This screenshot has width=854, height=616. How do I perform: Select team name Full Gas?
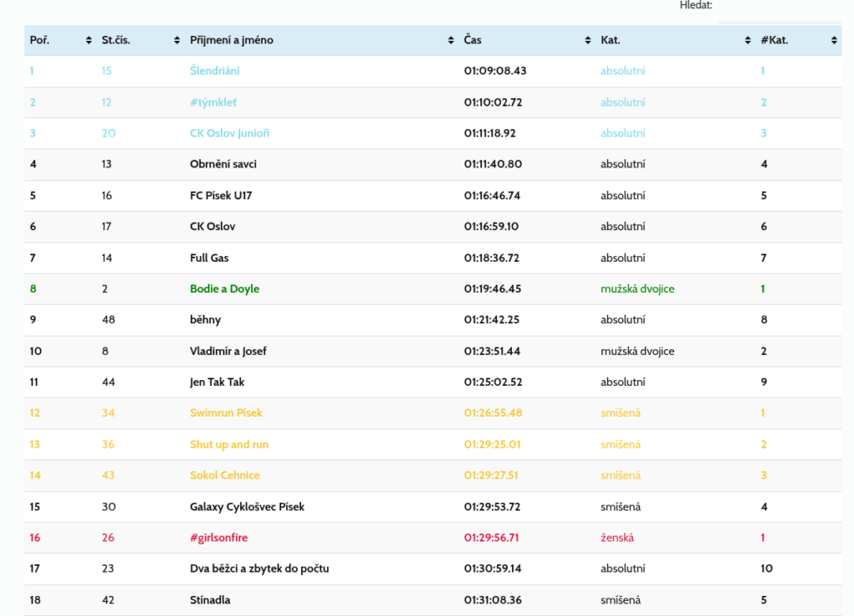pyautogui.click(x=209, y=258)
